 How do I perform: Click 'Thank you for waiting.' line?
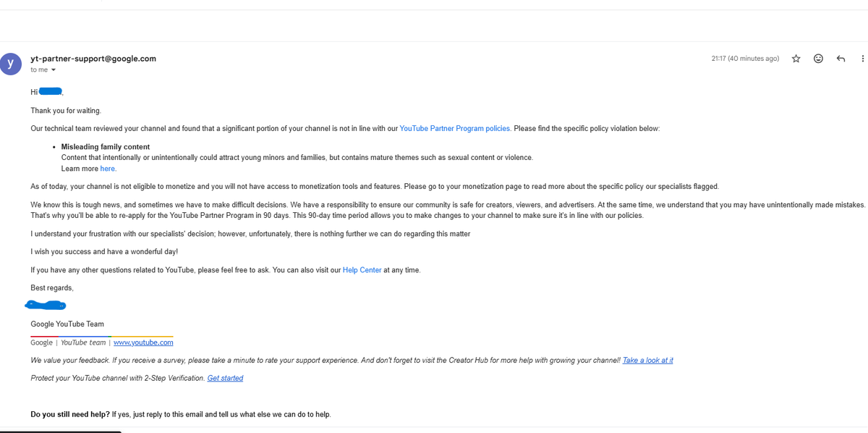pyautogui.click(x=66, y=111)
